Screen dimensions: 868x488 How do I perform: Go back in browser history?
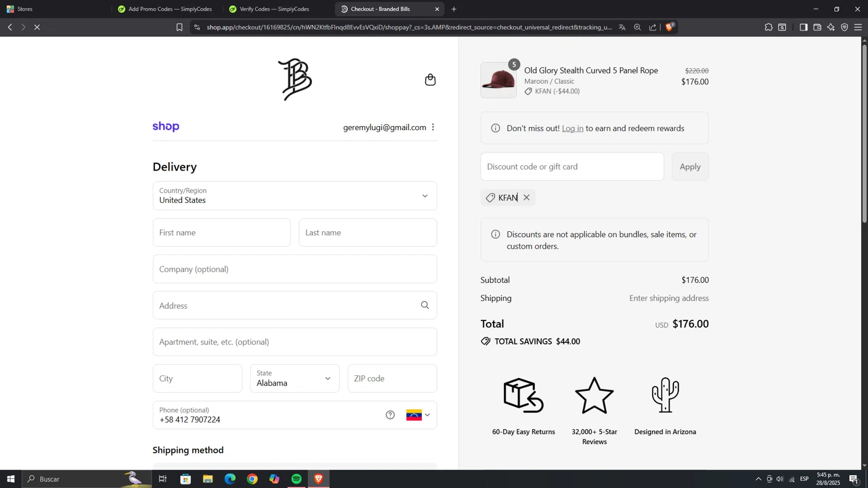pos(10,27)
